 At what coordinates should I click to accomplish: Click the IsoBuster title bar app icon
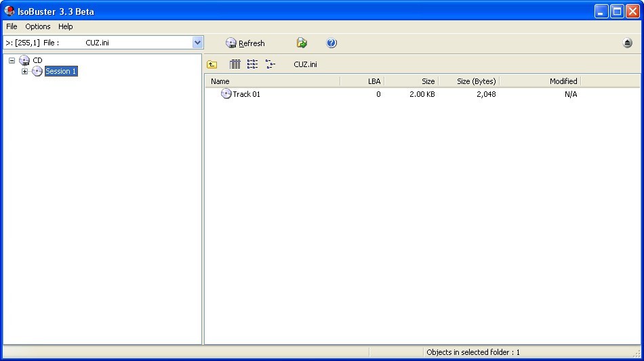pyautogui.click(x=9, y=11)
